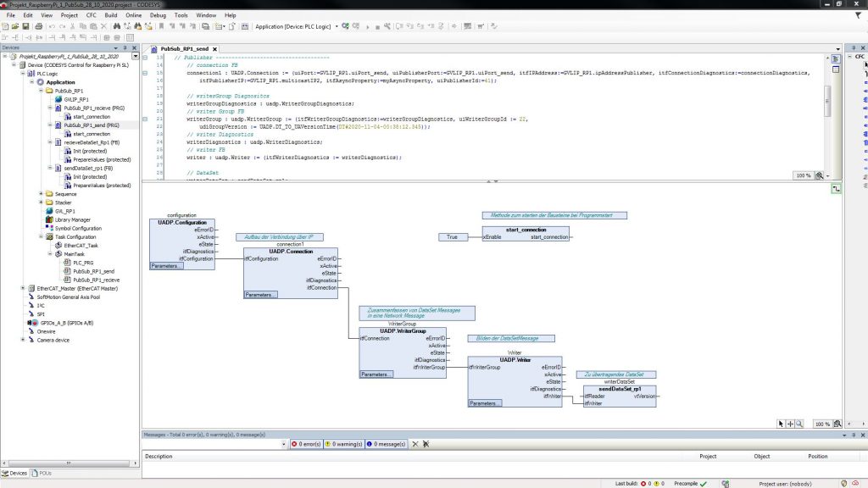Click Parameters button on UADP.WriterGroup block

(376, 374)
